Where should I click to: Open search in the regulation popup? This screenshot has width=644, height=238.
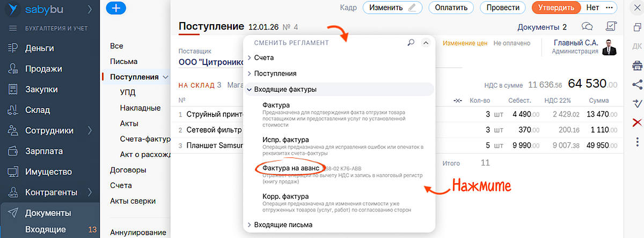(411, 42)
